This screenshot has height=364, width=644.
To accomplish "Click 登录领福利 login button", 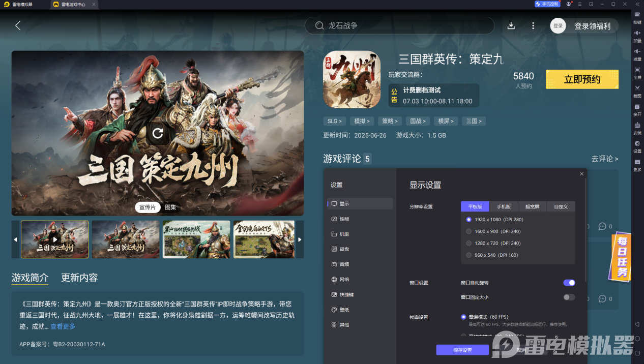I will point(592,26).
